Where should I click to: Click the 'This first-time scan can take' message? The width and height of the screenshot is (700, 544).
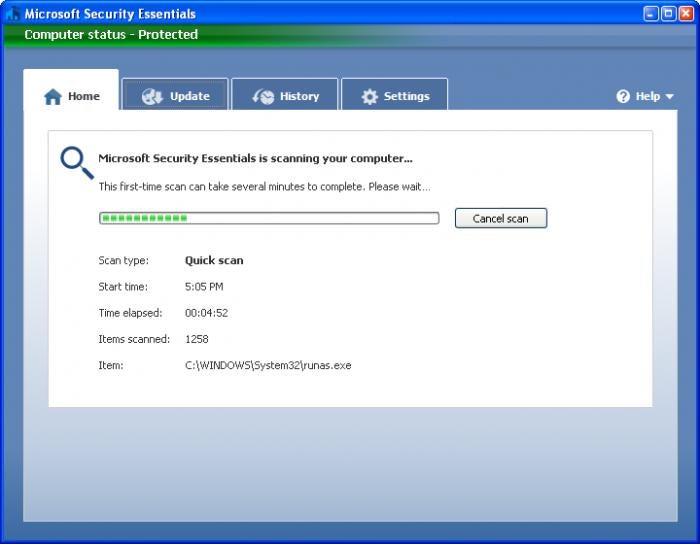[264, 187]
